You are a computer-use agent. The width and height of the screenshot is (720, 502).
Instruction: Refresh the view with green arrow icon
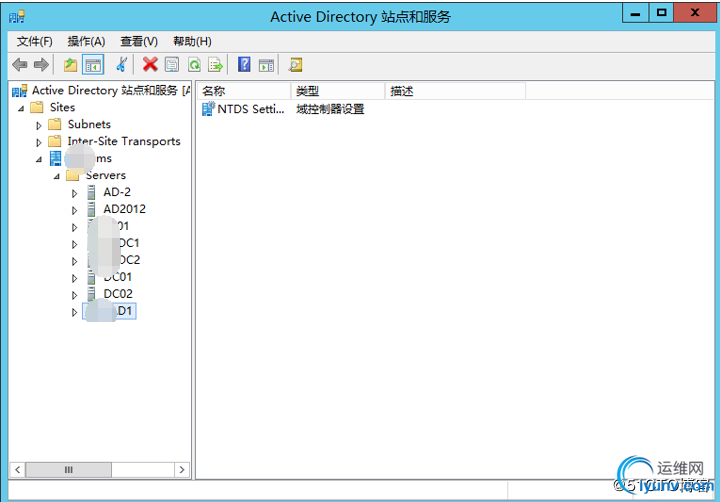click(194, 65)
